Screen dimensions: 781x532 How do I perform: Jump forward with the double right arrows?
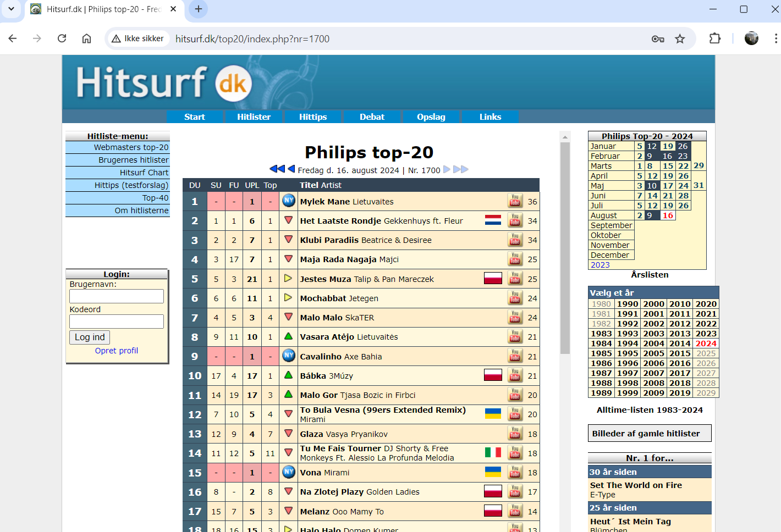461,169
